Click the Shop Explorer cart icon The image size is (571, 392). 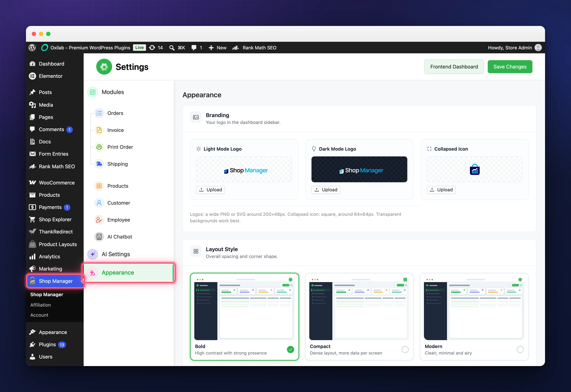(x=32, y=219)
